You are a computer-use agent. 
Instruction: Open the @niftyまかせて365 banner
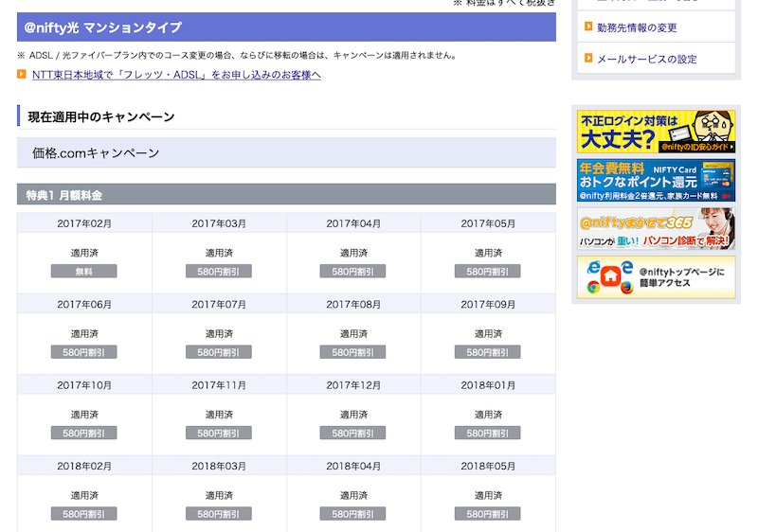[656, 229]
